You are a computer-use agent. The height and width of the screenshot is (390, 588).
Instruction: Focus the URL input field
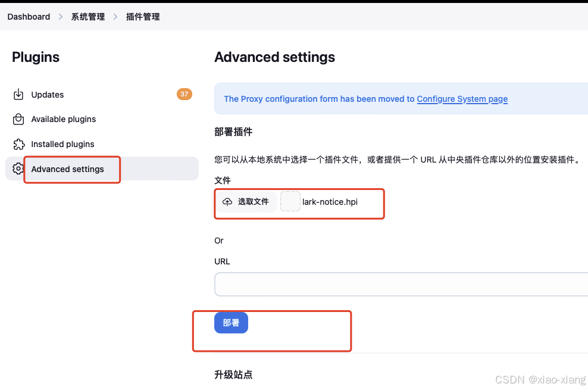point(401,284)
